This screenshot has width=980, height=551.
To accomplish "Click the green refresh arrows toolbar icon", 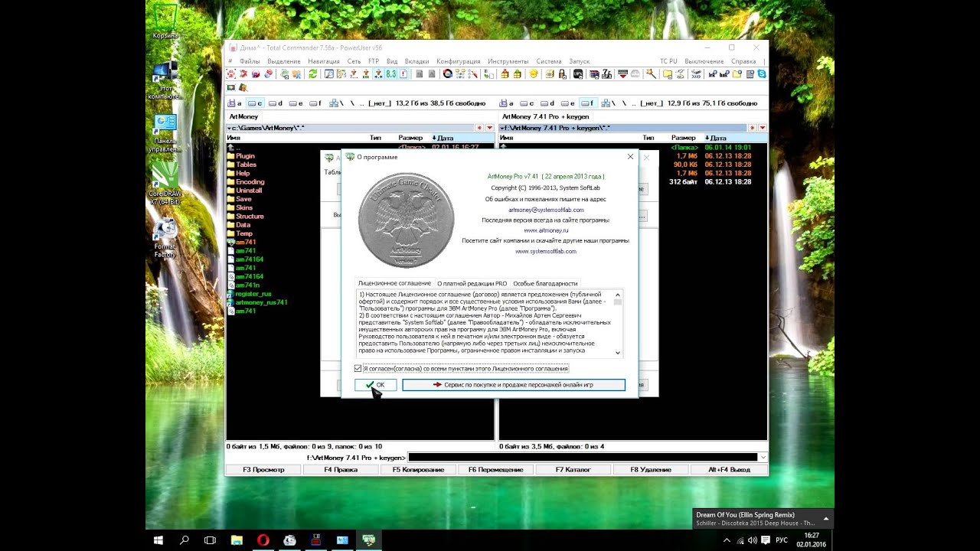I will pos(312,74).
